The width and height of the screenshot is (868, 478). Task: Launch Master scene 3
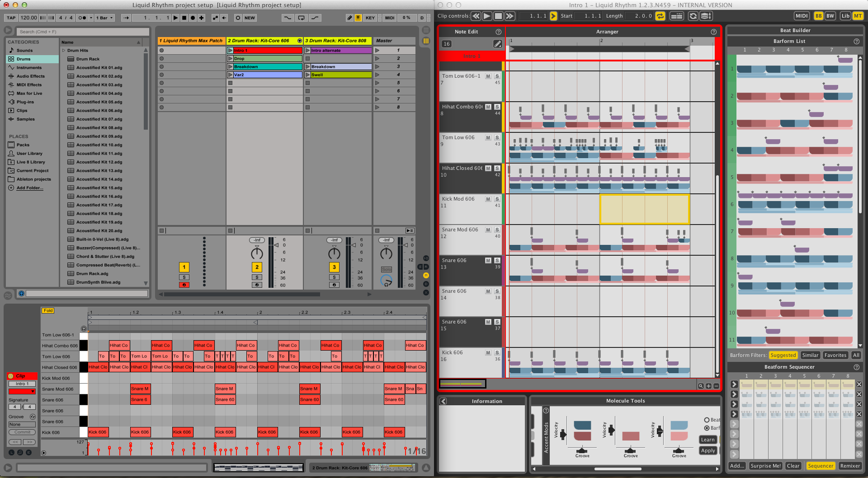pos(377,66)
